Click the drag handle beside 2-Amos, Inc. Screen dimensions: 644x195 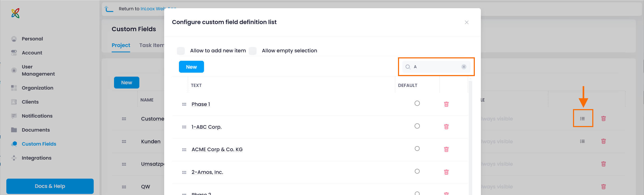click(184, 172)
